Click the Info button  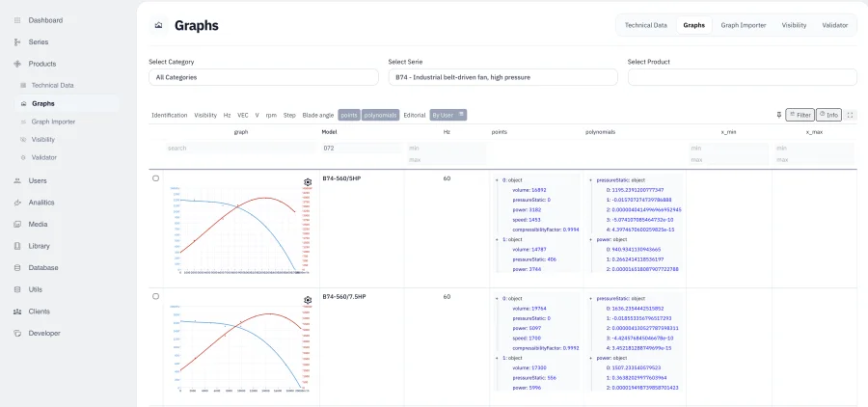click(x=828, y=115)
